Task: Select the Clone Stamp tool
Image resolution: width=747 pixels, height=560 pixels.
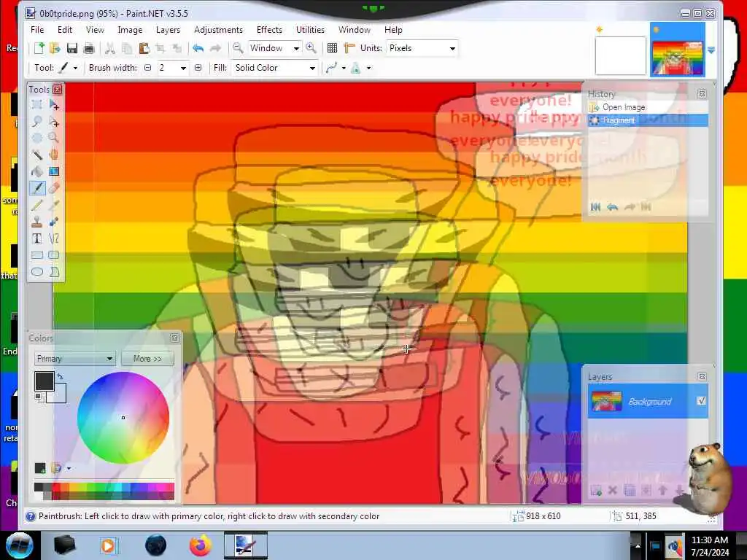Action: 36,222
